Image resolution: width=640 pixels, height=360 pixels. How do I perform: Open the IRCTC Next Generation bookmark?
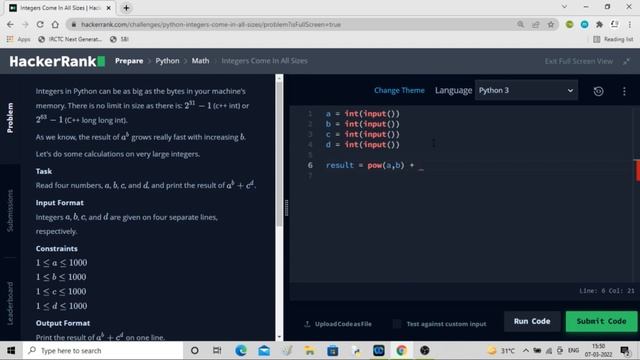(x=70, y=39)
